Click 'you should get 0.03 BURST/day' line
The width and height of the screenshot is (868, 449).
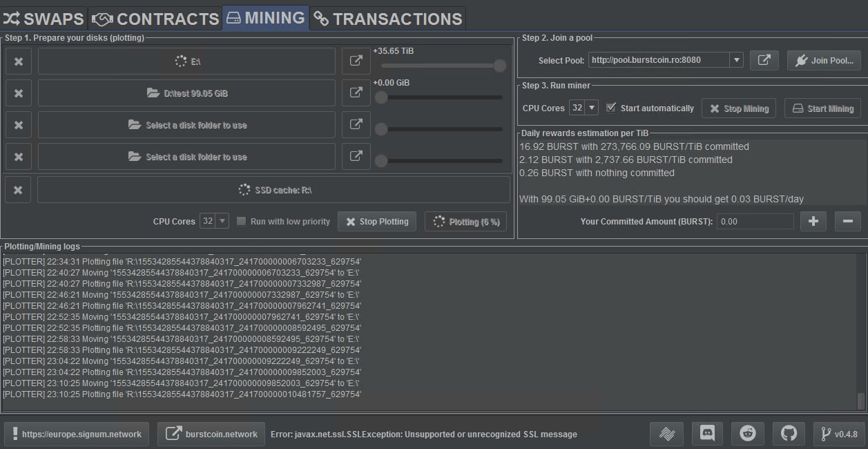coord(662,199)
